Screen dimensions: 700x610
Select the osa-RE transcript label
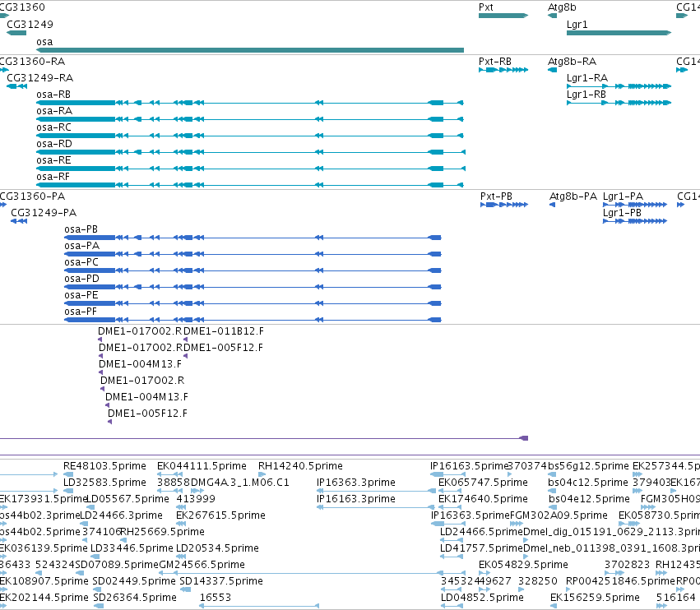point(53,160)
